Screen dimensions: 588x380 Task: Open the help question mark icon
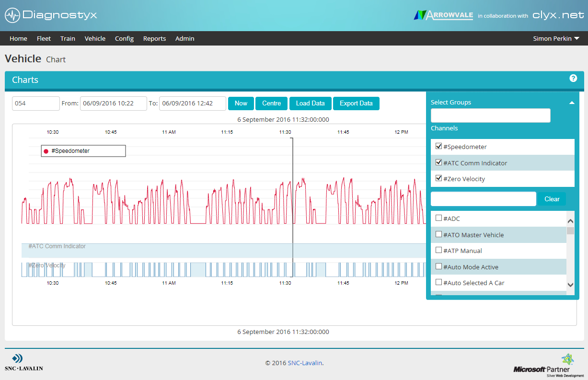[x=573, y=78]
